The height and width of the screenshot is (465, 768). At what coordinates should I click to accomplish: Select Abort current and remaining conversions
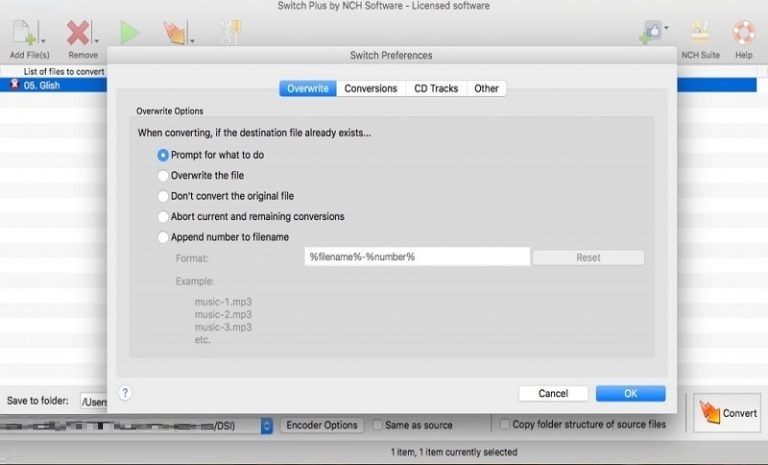click(x=251, y=217)
